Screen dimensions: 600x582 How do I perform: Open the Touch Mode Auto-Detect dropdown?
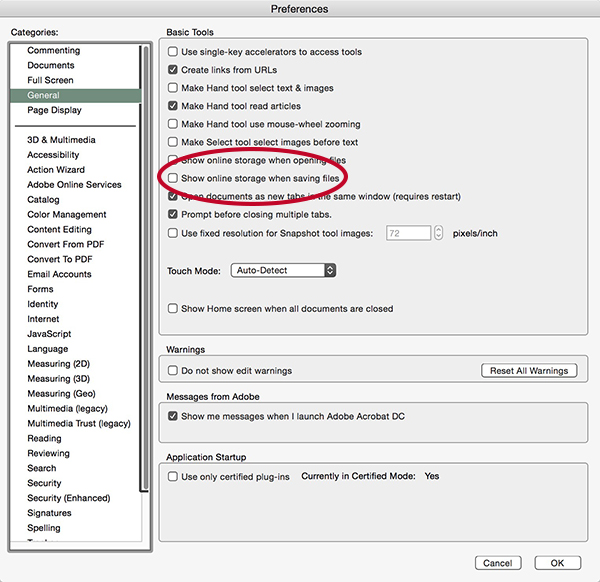(284, 270)
